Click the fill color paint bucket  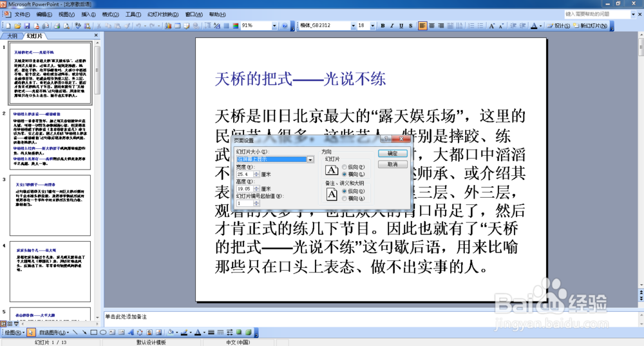pyautogui.click(x=171, y=332)
